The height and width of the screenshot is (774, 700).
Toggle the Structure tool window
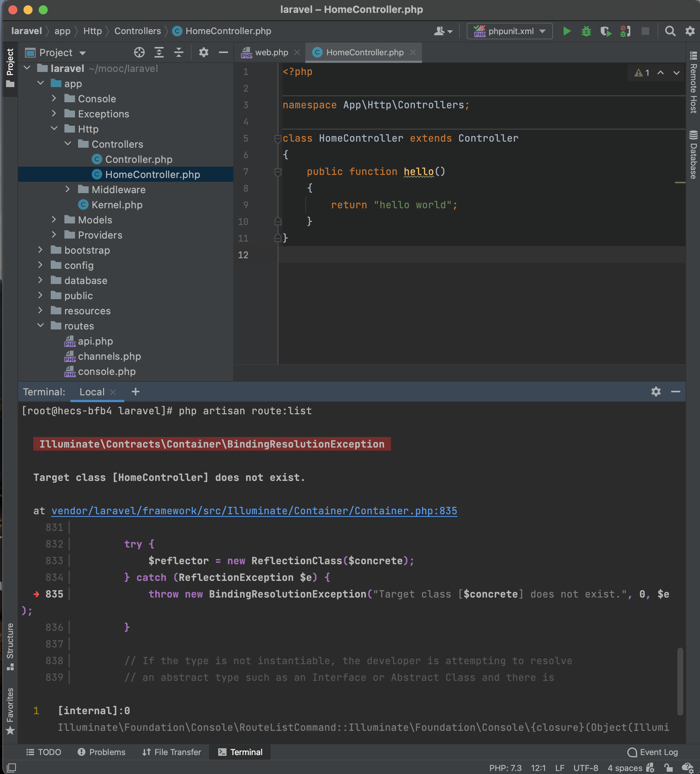[x=10, y=646]
